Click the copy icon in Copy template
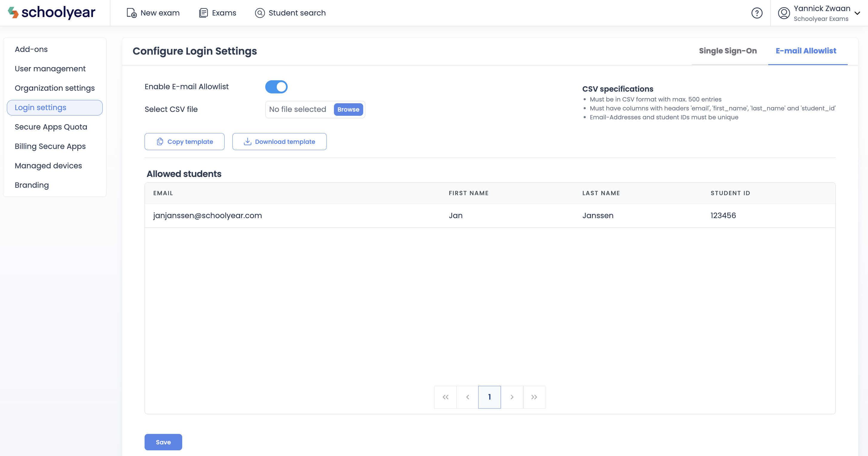 pos(160,141)
